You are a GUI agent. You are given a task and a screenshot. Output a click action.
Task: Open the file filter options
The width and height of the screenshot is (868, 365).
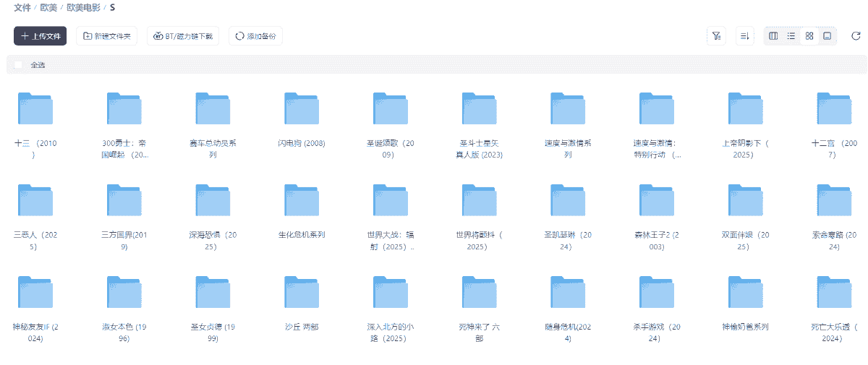(x=716, y=36)
